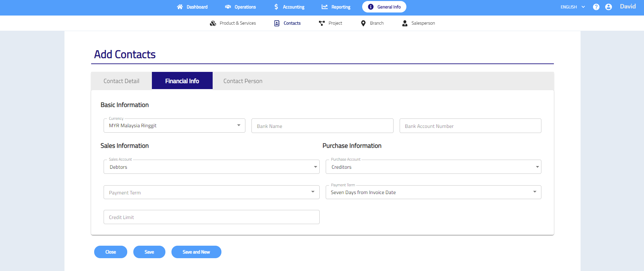Click the Save and New button
The image size is (644, 271).
tap(196, 252)
